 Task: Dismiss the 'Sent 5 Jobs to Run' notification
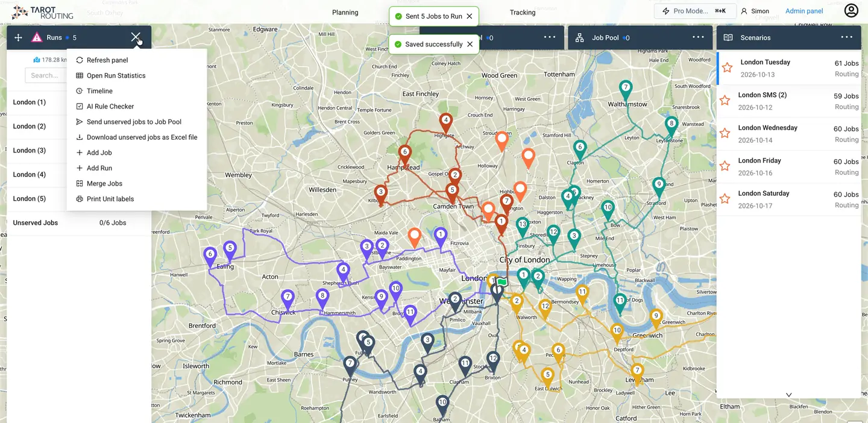coord(470,16)
